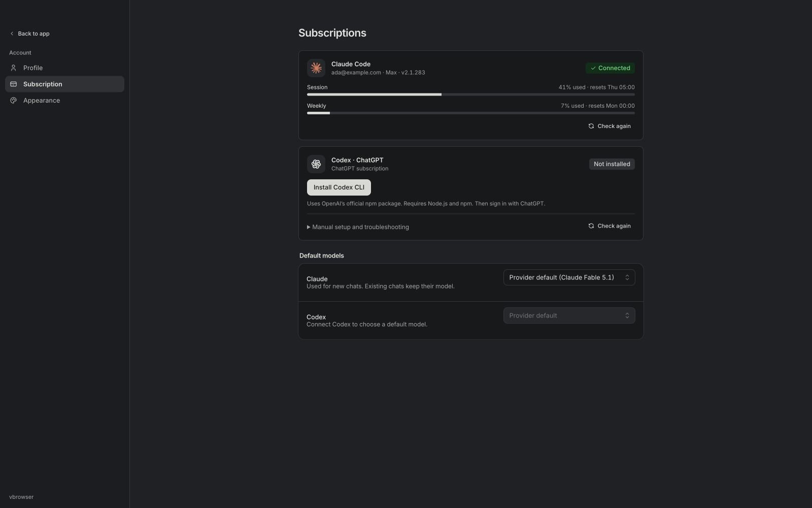The image size is (812, 508).
Task: Click the 'Account' sidebar section label
Action: coord(20,53)
